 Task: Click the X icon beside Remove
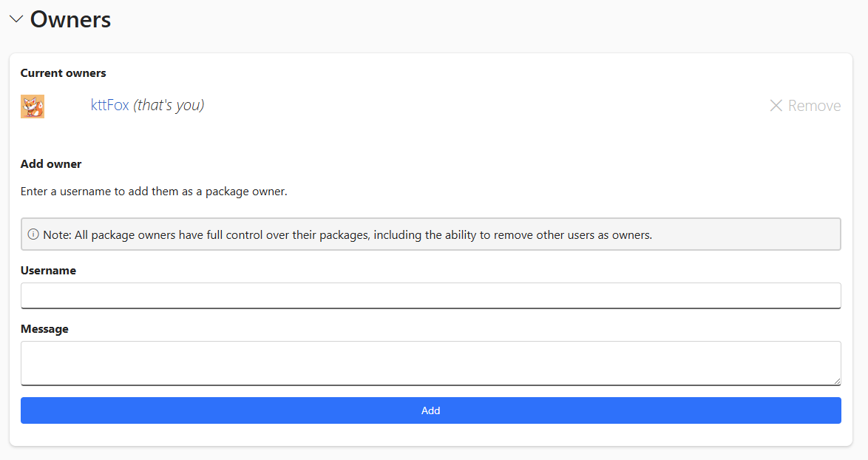coord(776,106)
